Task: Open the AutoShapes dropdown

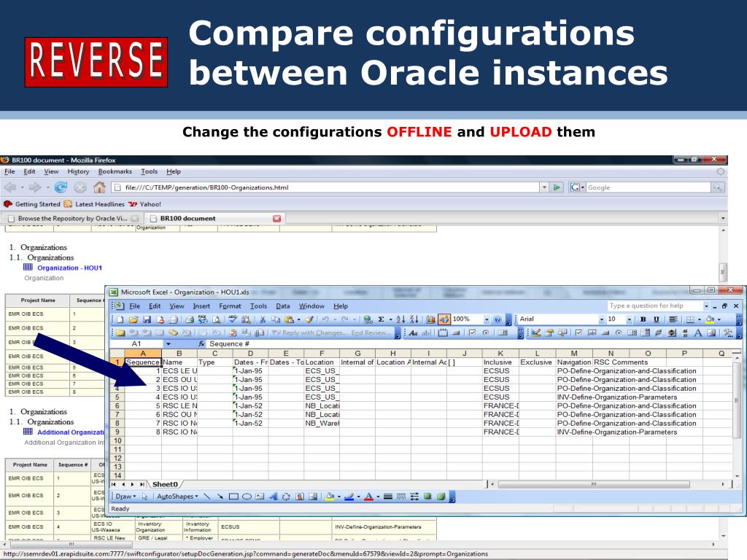Action: 177,496
